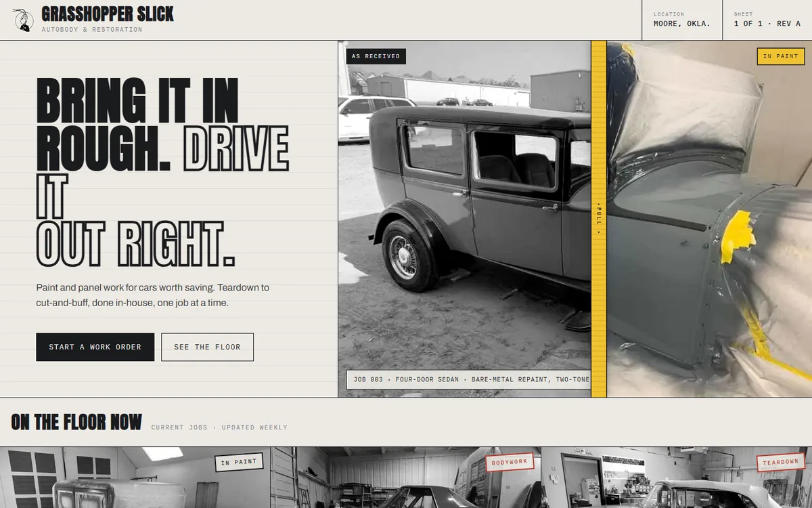Open the Grasshopper Slick brand title

[x=108, y=14]
